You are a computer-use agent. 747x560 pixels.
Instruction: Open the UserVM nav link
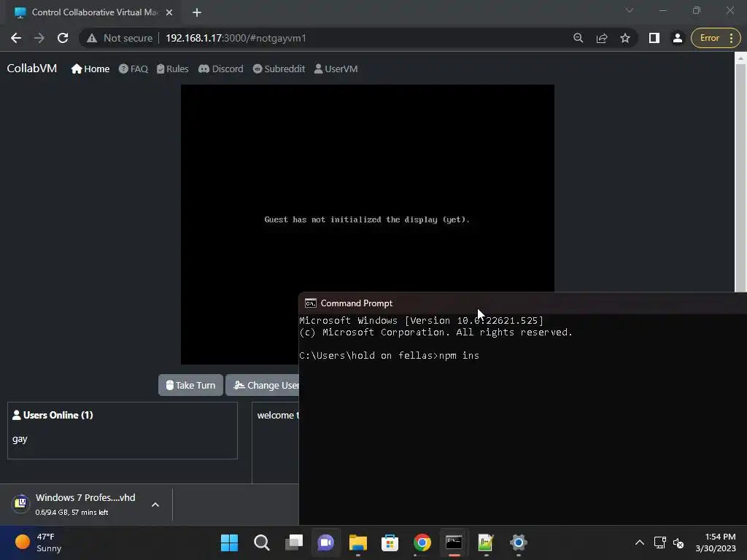[x=336, y=69]
